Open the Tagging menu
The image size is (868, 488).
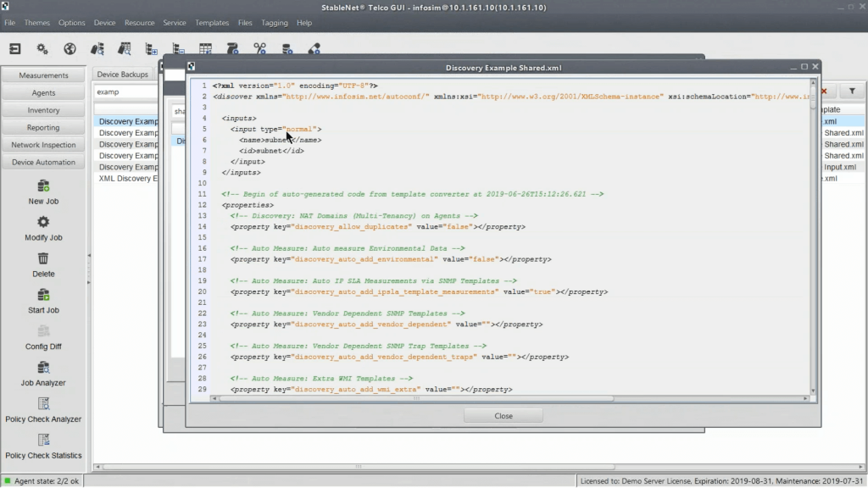(x=274, y=23)
